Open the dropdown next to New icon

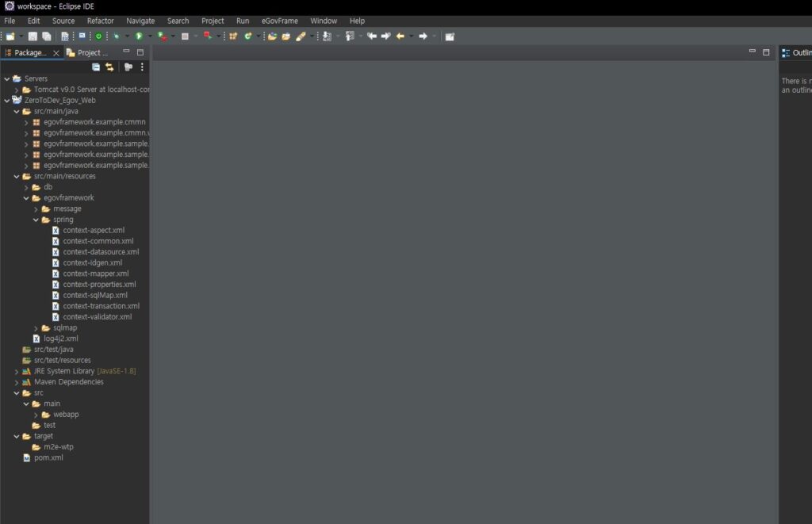21,36
